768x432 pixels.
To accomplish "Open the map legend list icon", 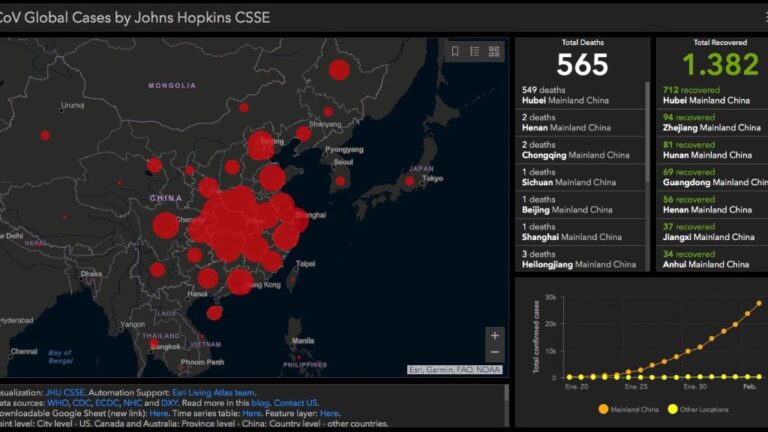I will click(475, 51).
